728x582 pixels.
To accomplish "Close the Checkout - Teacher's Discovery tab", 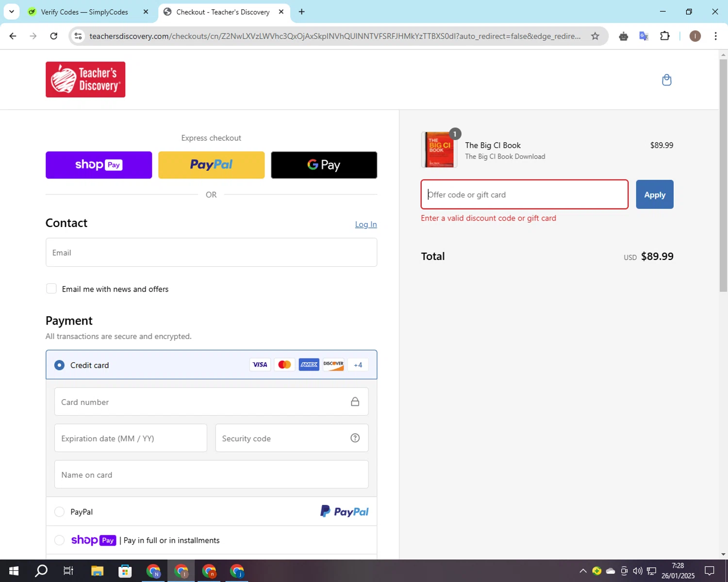I will [281, 12].
